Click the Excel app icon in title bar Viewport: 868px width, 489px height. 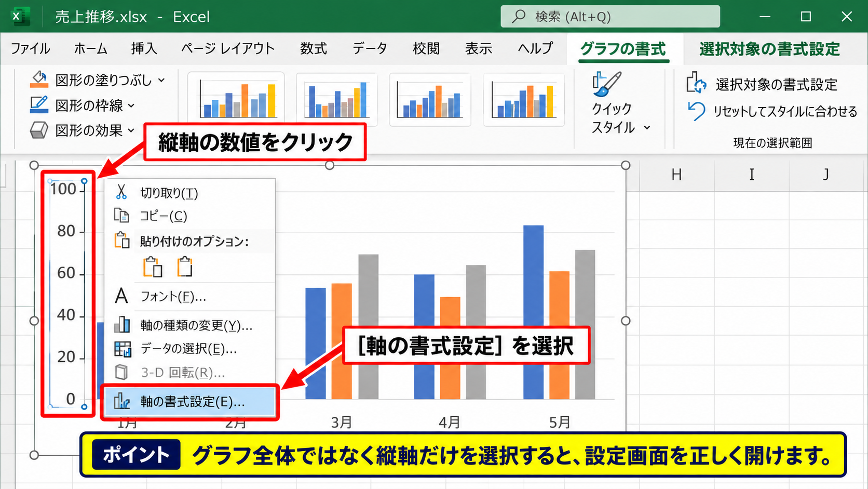(x=20, y=16)
